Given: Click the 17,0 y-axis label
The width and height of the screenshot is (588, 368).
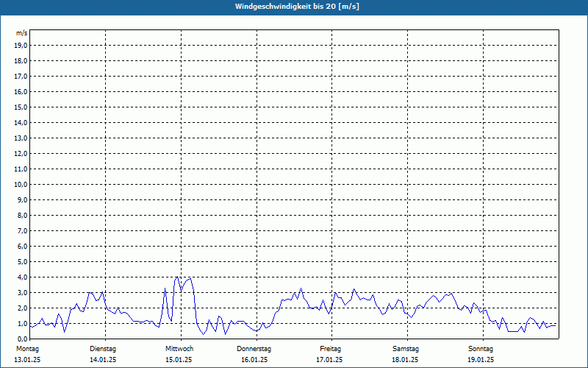Looking at the screenshot, I should 21,77.
